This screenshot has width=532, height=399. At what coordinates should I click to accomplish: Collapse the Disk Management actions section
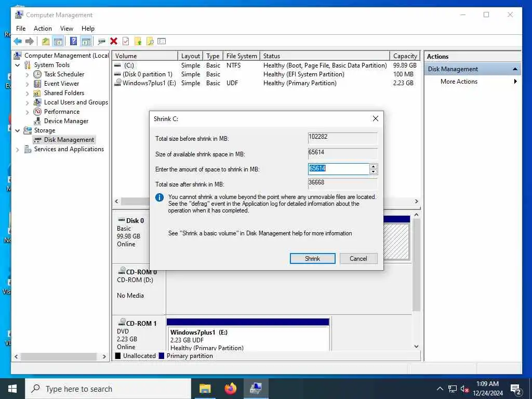pos(515,69)
